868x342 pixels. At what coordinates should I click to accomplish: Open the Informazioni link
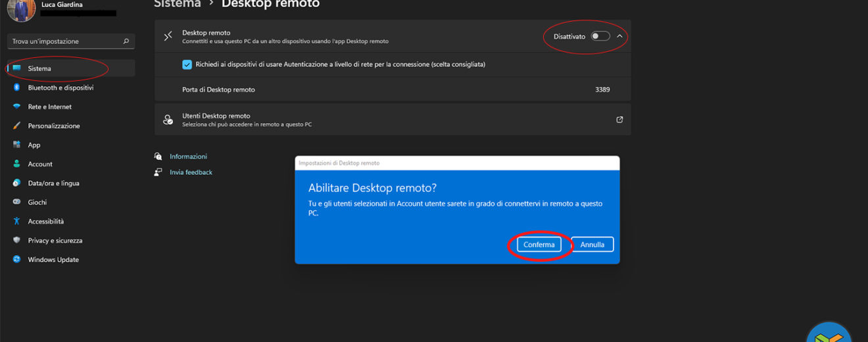pyautogui.click(x=188, y=157)
